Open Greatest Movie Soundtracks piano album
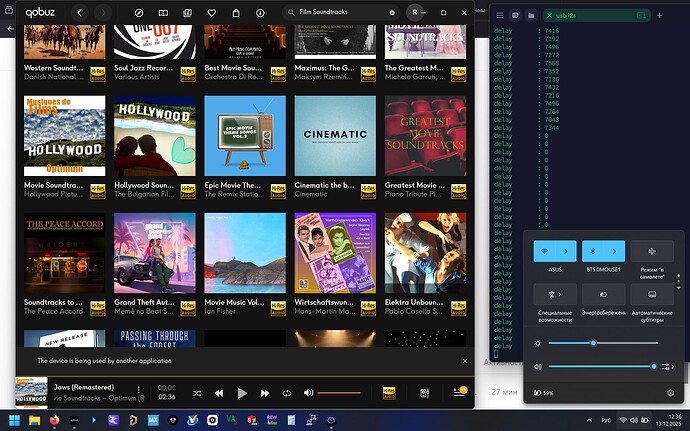Screen dimensions: 690x431 coord(426,136)
